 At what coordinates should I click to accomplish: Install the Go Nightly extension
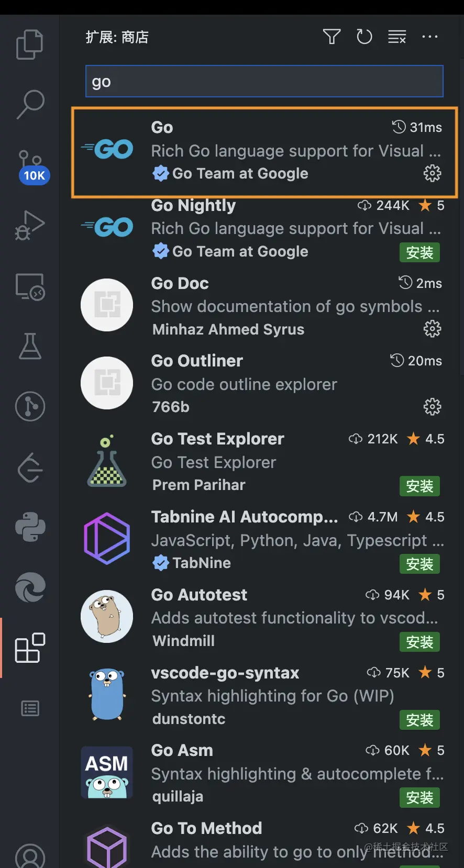[x=419, y=252]
